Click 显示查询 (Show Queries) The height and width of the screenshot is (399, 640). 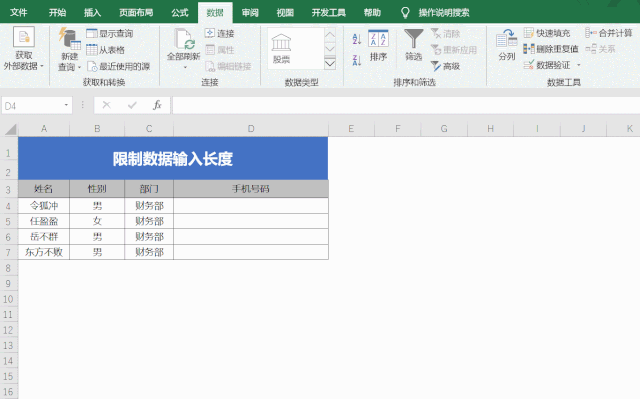pos(110,33)
